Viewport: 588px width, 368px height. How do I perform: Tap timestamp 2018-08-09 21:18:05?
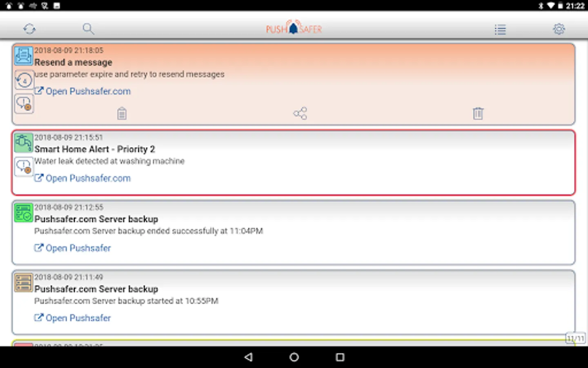69,50
